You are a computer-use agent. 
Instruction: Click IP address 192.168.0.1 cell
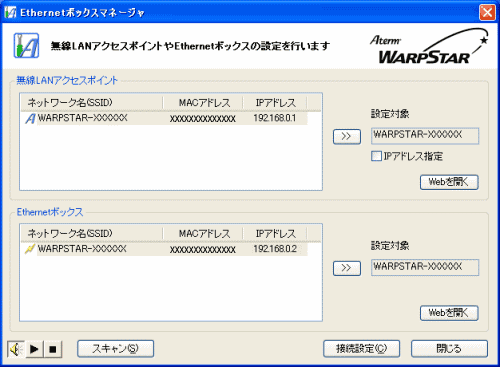click(275, 118)
